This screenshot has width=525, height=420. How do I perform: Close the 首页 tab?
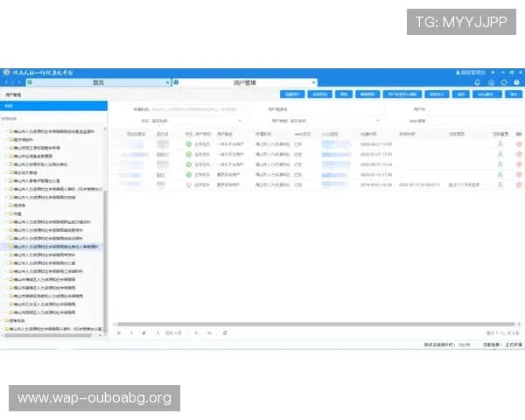pos(168,82)
